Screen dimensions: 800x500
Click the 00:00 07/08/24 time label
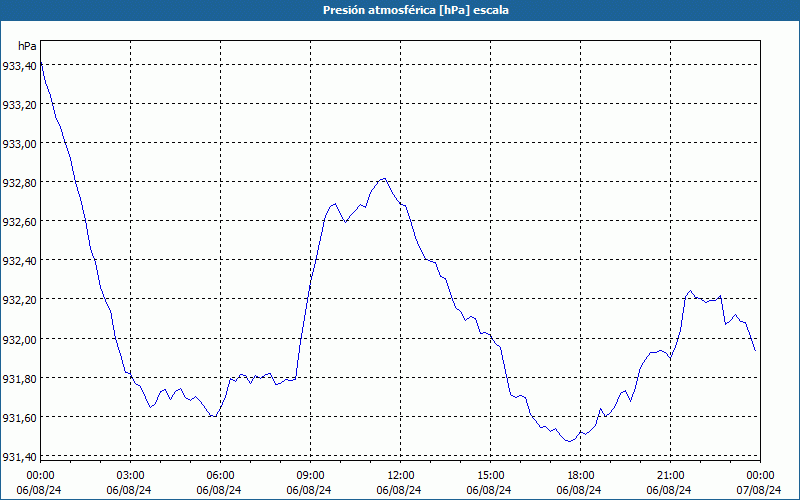pos(760,483)
